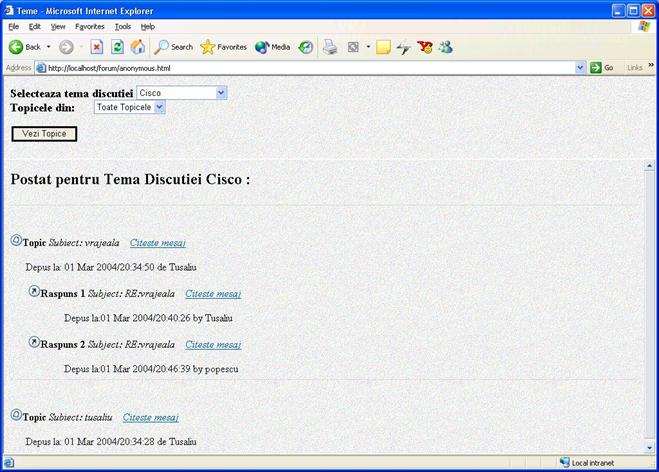Click the Media toolbar button
This screenshot has height=472, width=659.
272,47
